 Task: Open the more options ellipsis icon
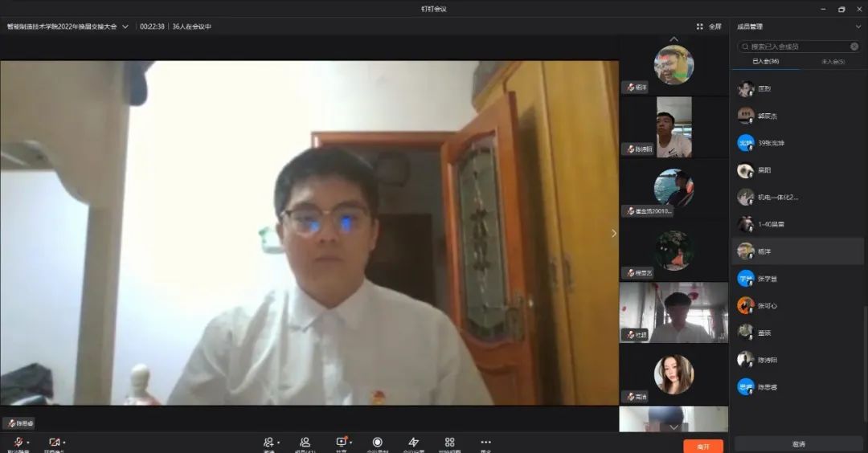[485, 443]
